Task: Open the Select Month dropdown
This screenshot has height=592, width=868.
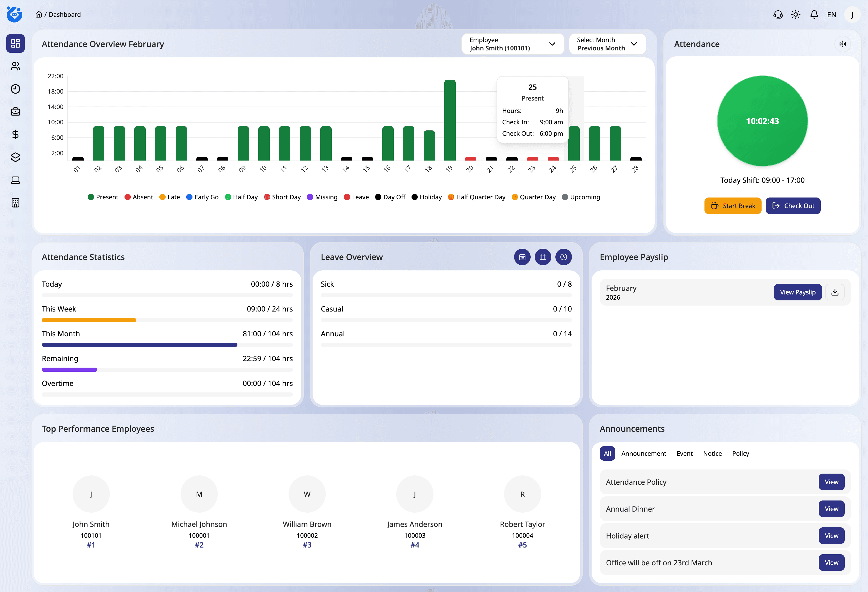Action: pyautogui.click(x=607, y=44)
